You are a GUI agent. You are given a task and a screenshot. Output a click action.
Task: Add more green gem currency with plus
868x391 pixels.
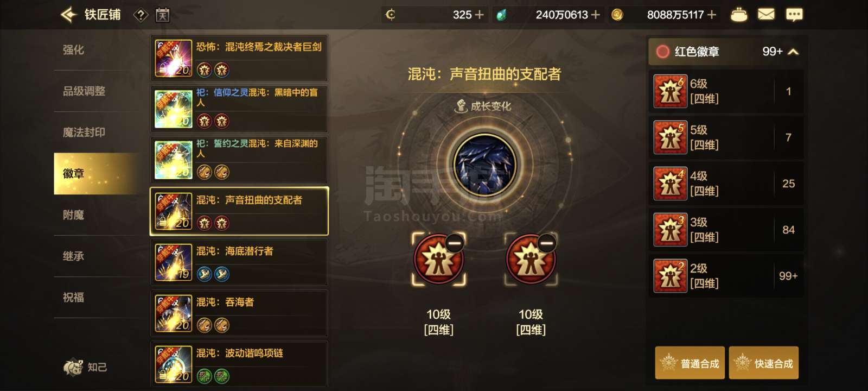coord(595,15)
